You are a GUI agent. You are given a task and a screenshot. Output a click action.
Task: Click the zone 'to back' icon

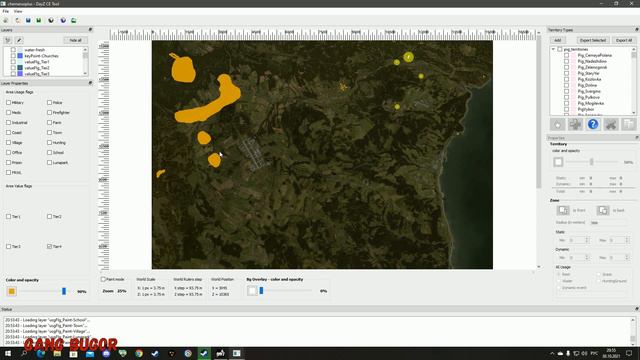click(x=603, y=210)
